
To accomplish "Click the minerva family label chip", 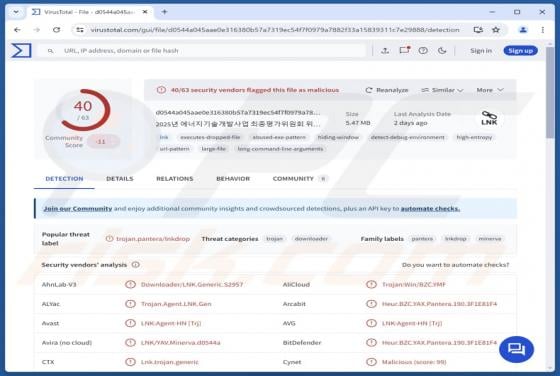I will point(490,239).
